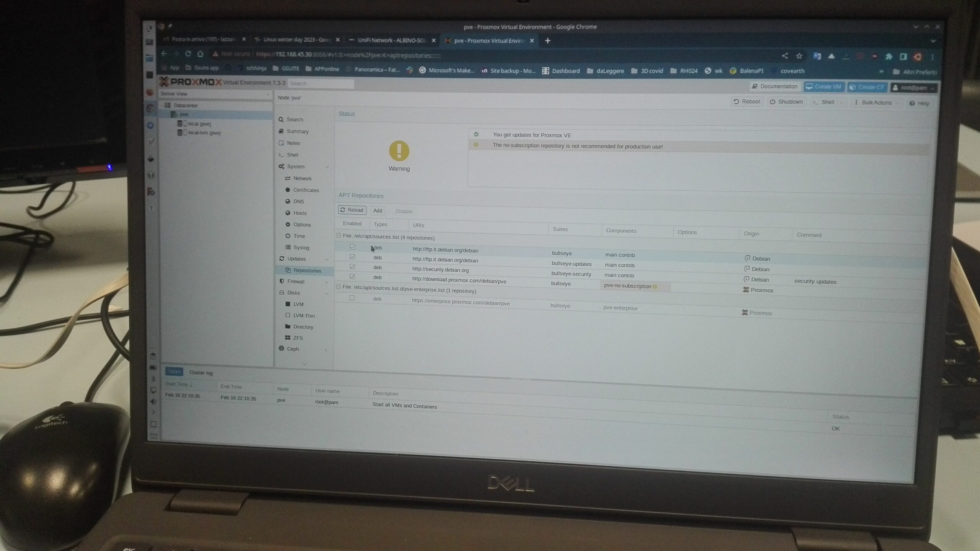
Task: Switch to the UniFi Network browser tab
Action: pyautogui.click(x=391, y=40)
